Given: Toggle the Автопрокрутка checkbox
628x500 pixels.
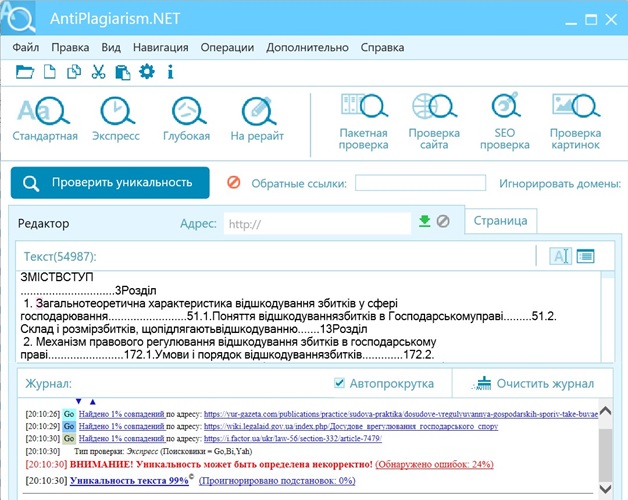Looking at the screenshot, I should point(340,383).
